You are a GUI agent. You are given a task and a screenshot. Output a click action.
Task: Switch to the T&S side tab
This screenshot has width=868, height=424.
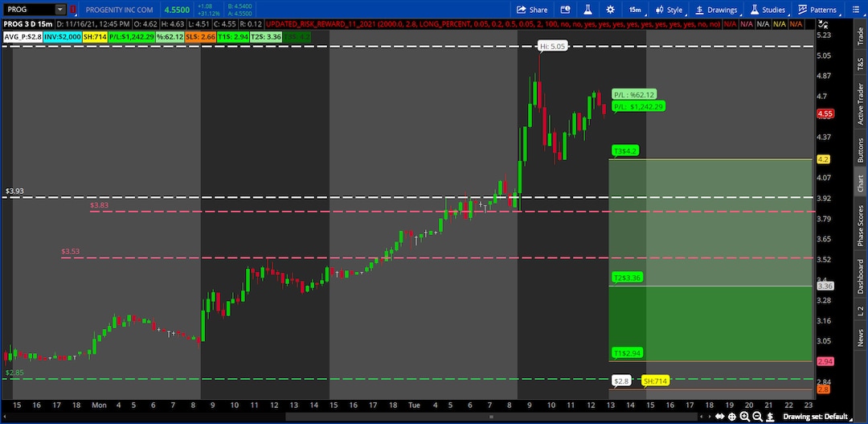tap(860, 64)
